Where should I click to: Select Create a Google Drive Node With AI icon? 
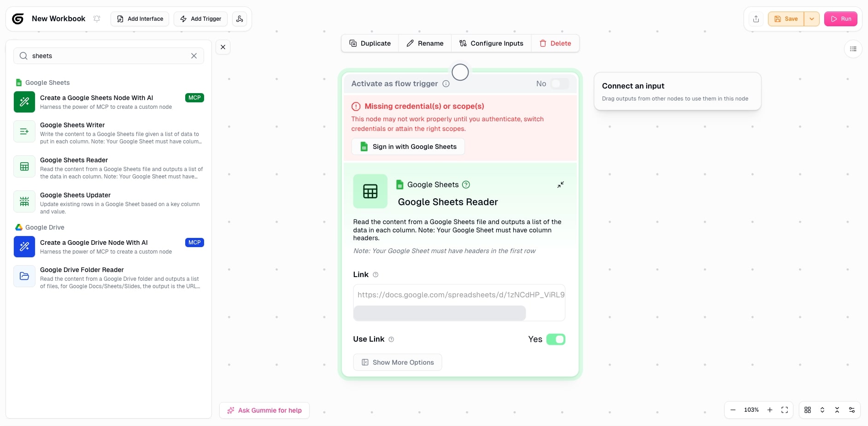[x=24, y=247]
